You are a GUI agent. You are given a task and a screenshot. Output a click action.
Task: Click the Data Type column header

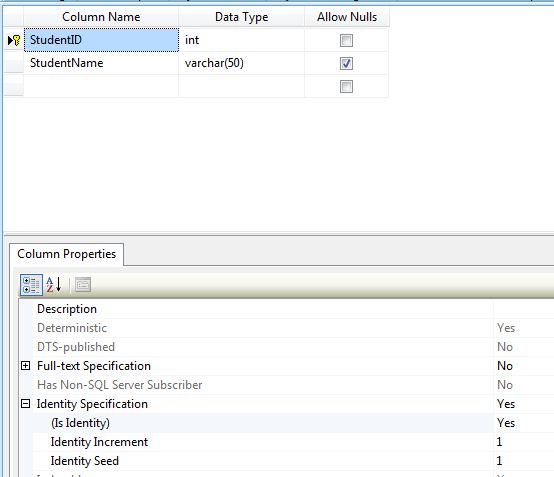pos(241,17)
